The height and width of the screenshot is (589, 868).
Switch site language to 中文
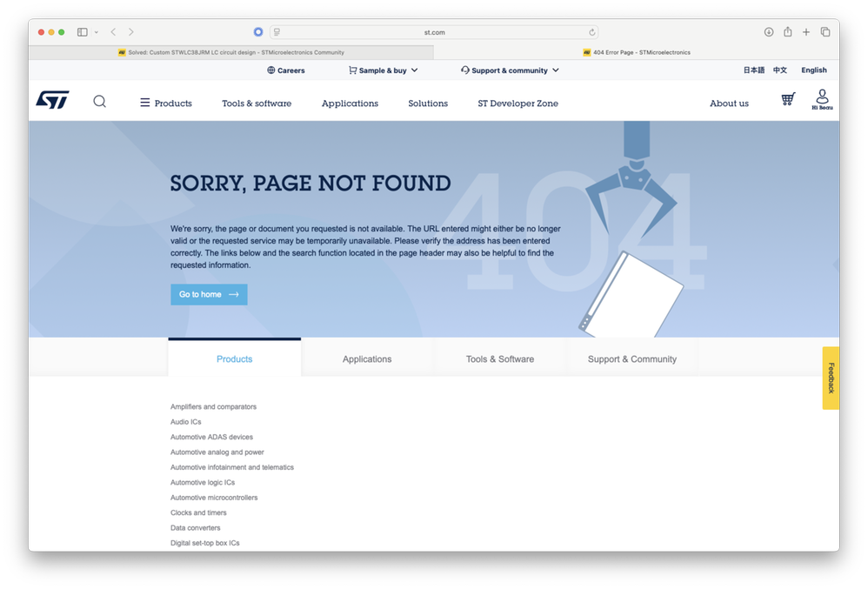point(781,70)
